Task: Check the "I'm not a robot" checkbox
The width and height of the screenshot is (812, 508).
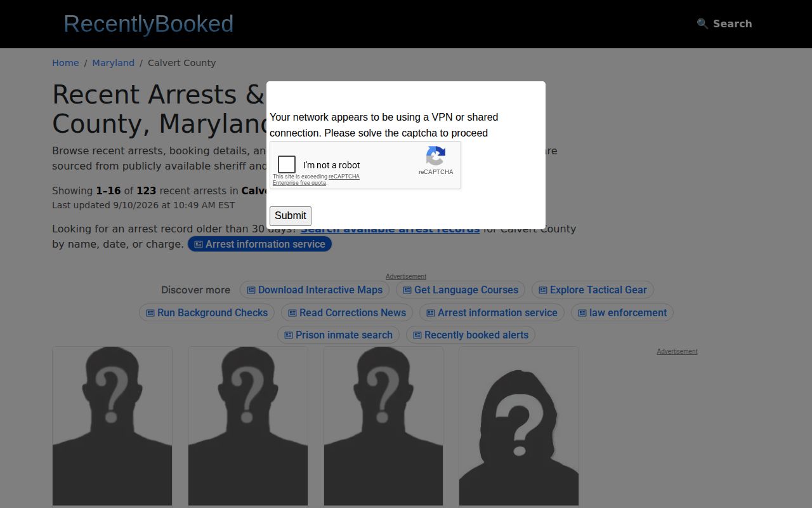Action: point(287,164)
